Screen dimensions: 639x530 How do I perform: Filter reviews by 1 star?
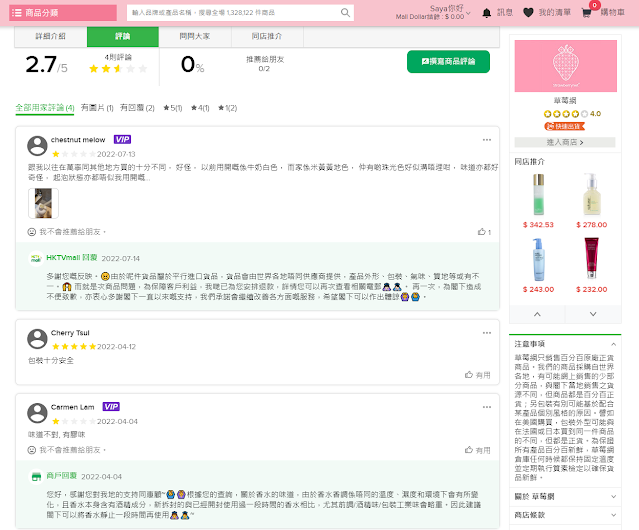227,108
